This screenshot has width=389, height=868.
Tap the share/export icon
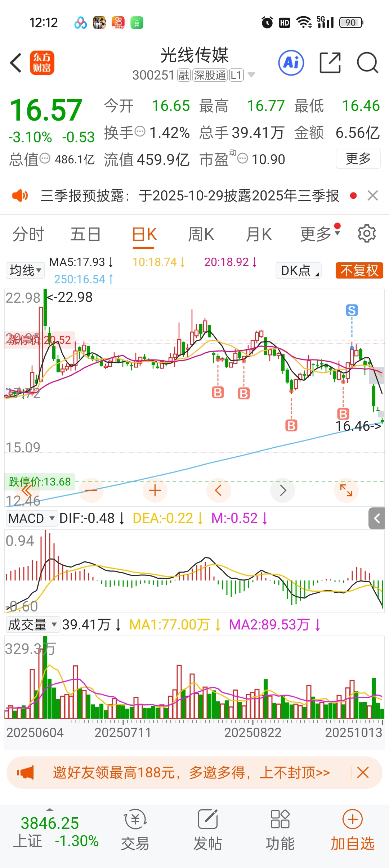pyautogui.click(x=330, y=63)
